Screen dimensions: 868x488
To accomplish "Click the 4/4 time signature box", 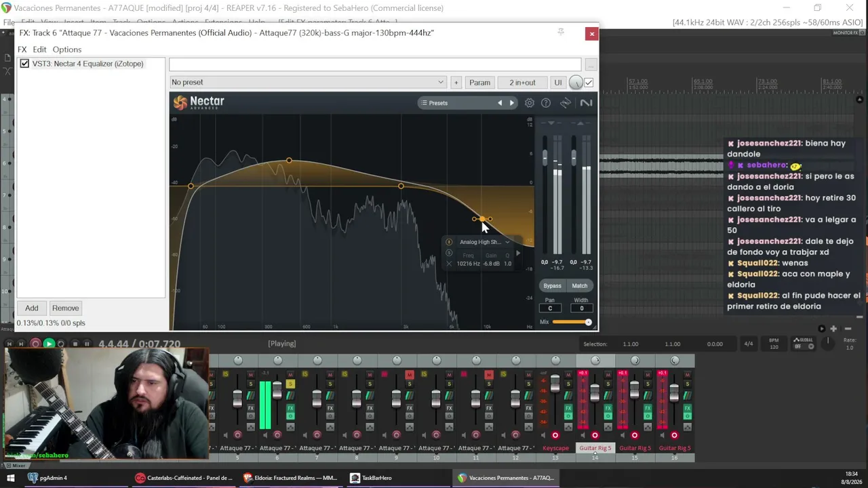I will [749, 344].
